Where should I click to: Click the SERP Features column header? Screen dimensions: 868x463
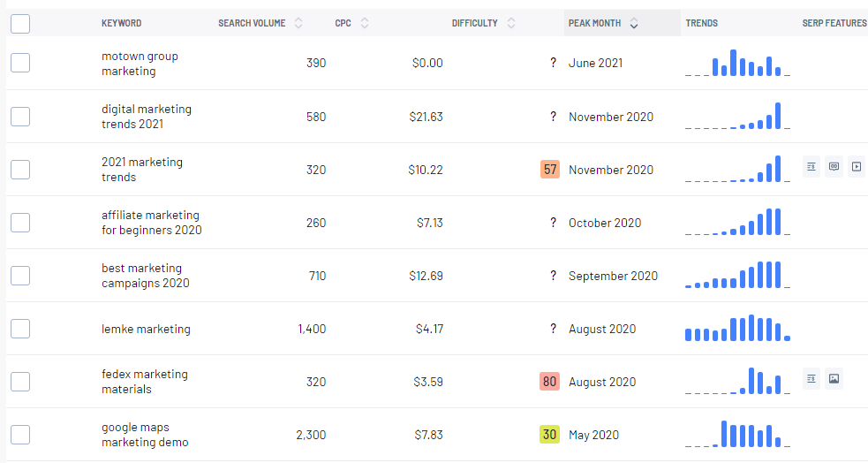click(834, 23)
